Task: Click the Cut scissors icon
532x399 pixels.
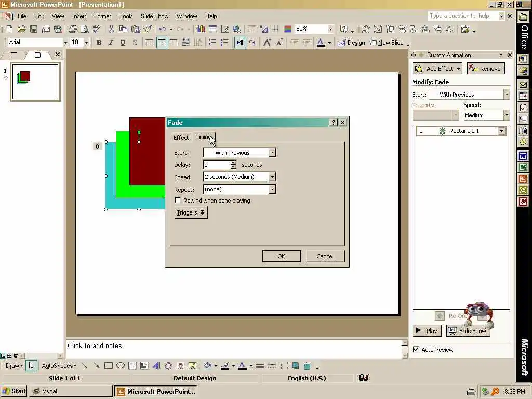Action: pos(111,29)
